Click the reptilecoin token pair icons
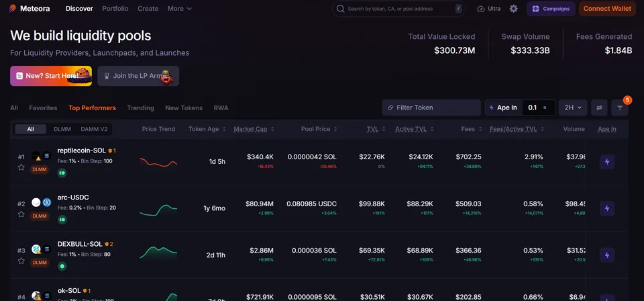 click(x=41, y=156)
